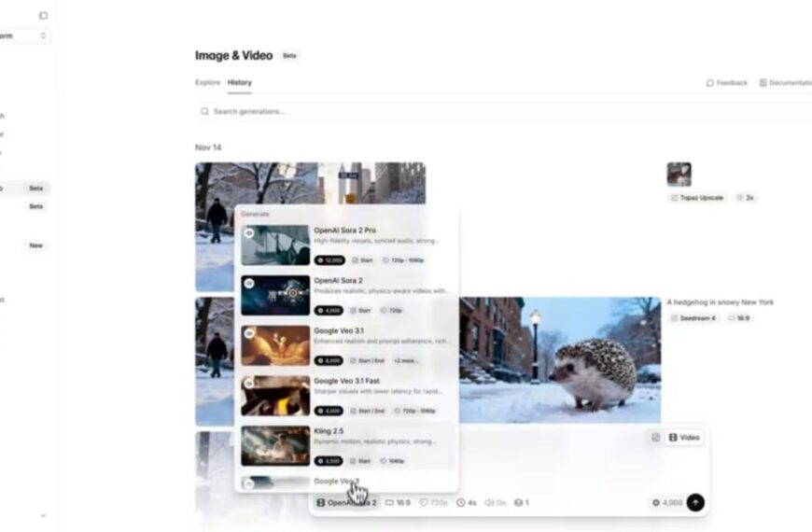Open the 4s duration selector
Viewport: 812px width, 532px height.
pyautogui.click(x=466, y=503)
